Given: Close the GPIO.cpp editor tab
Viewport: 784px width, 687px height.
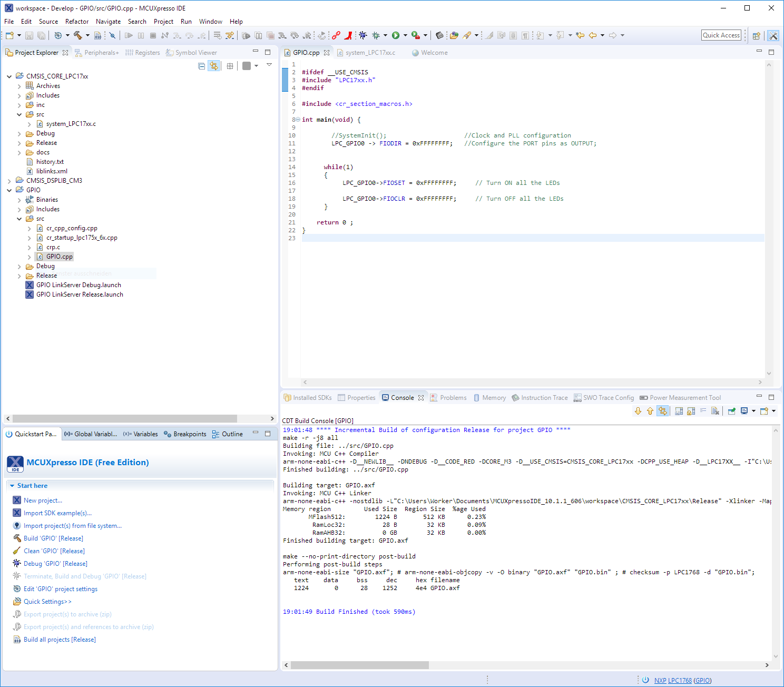Looking at the screenshot, I should [327, 53].
